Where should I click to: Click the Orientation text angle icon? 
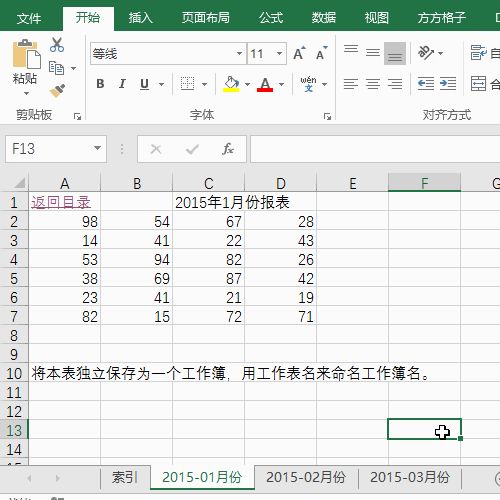(426, 53)
